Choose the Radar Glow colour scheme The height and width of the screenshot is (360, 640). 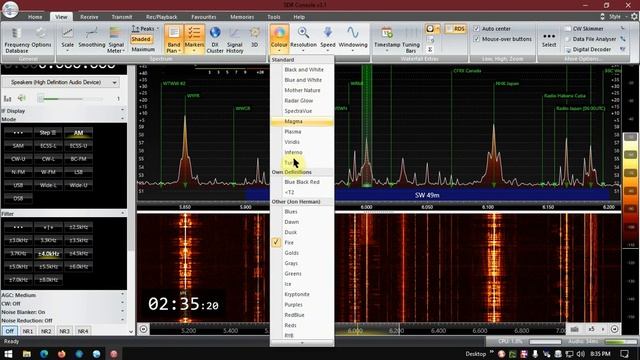coord(302,100)
